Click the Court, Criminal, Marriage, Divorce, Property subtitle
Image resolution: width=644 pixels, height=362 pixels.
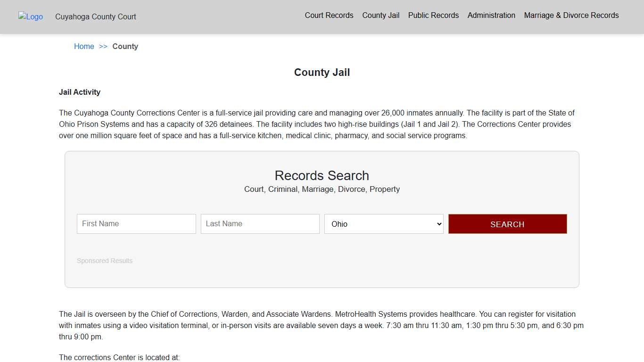pyautogui.click(x=322, y=189)
